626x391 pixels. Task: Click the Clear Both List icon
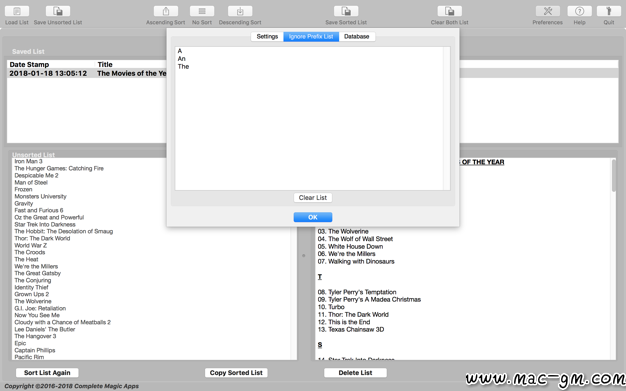click(x=450, y=11)
